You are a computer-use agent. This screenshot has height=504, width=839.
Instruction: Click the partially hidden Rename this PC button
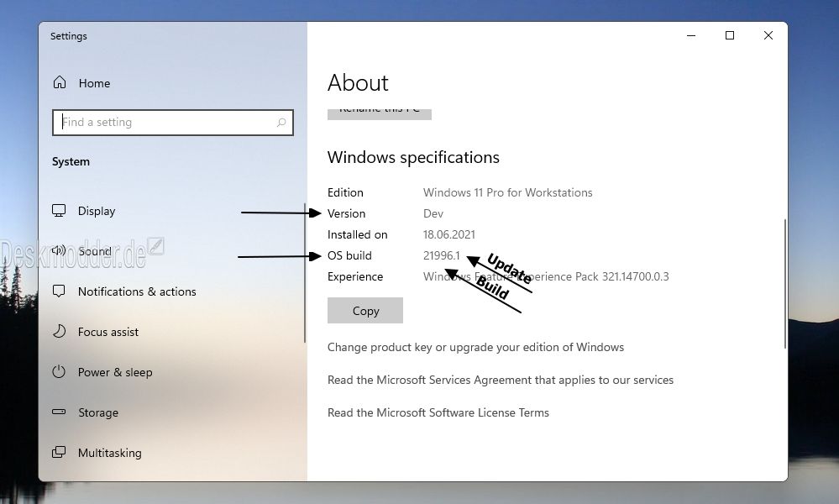click(x=380, y=114)
